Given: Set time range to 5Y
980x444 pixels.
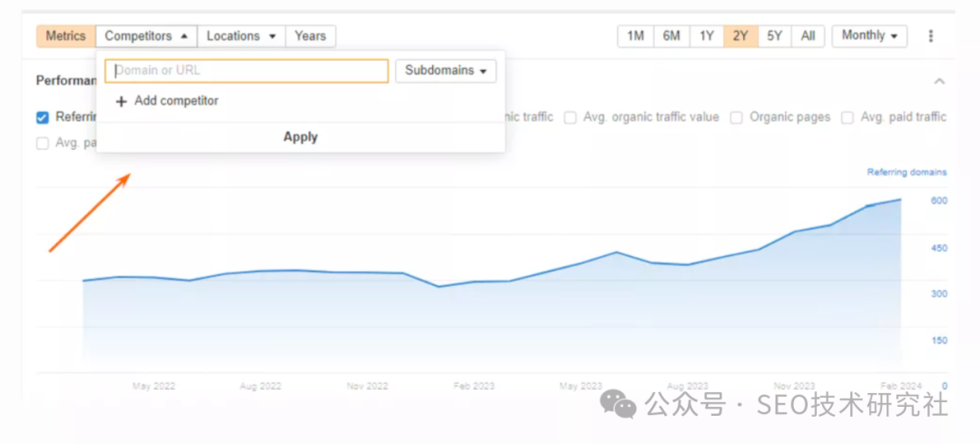Looking at the screenshot, I should [x=774, y=36].
